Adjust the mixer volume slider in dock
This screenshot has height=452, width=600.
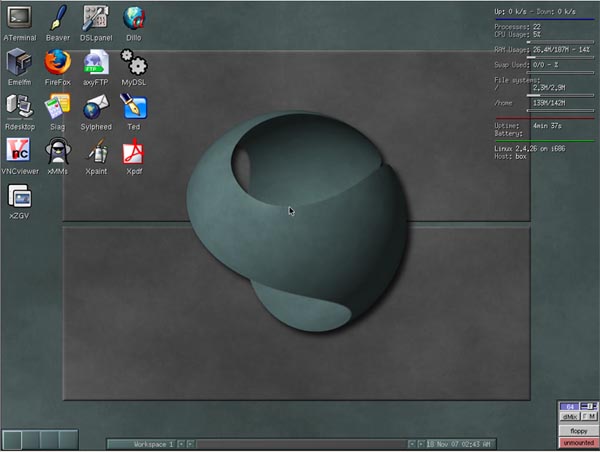(589, 406)
